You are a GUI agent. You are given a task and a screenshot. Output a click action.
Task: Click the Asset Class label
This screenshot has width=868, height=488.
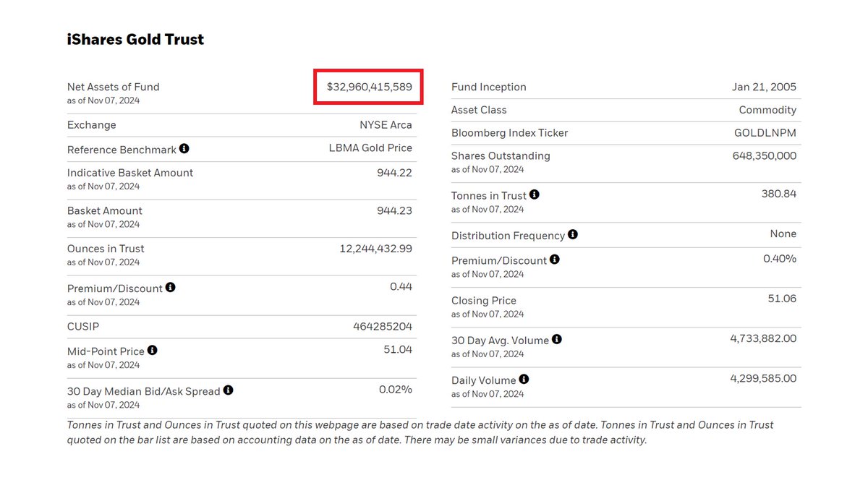[479, 110]
